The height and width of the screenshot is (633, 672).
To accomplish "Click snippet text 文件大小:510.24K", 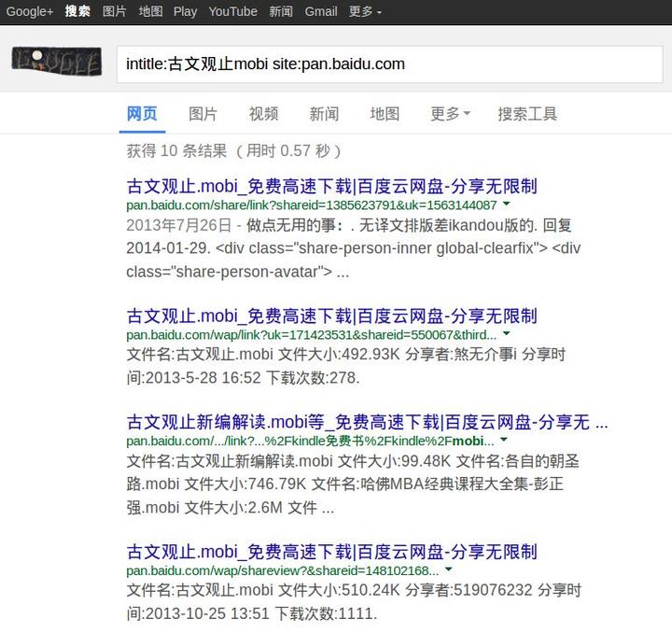I will pos(339,590).
